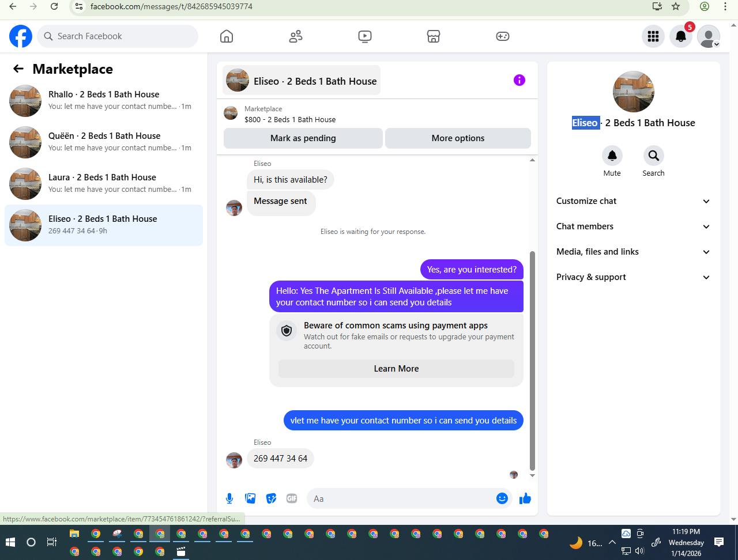Click Eliseo's avatar next to phone number
The height and width of the screenshot is (560, 738).
pyautogui.click(x=234, y=460)
